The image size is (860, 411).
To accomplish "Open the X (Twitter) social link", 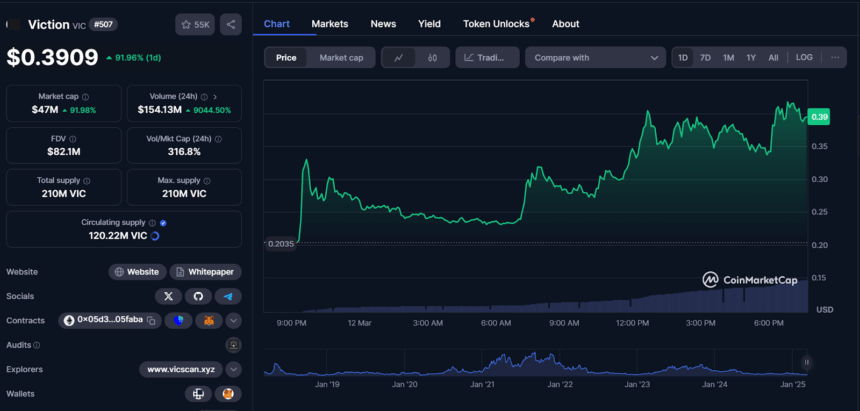I will click(168, 296).
